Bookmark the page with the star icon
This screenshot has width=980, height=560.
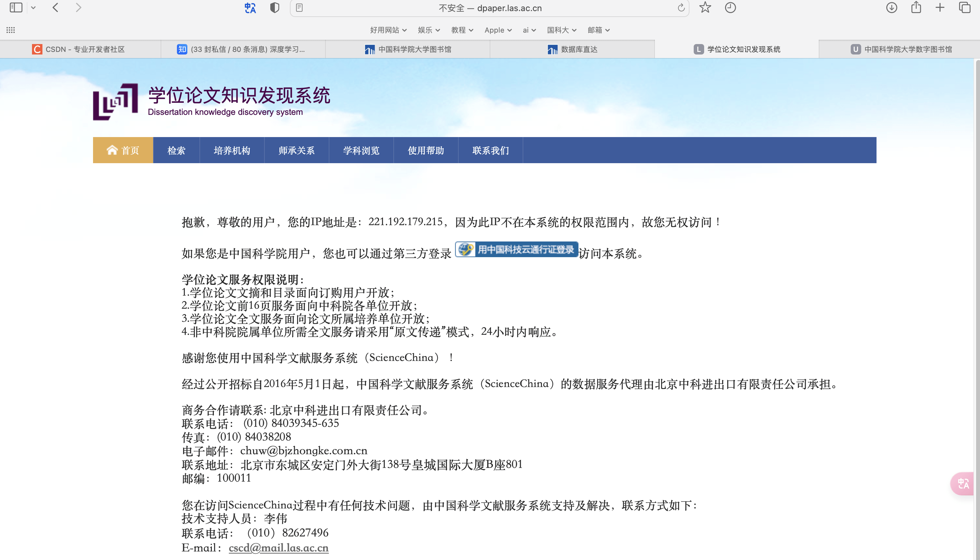coord(705,7)
